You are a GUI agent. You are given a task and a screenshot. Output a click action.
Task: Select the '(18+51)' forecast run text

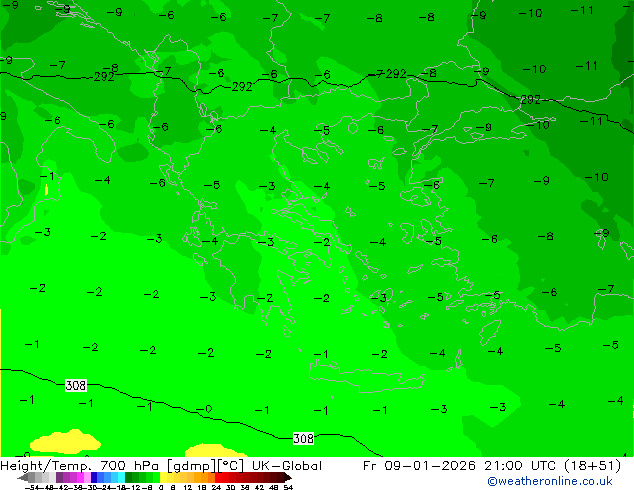coord(592,466)
